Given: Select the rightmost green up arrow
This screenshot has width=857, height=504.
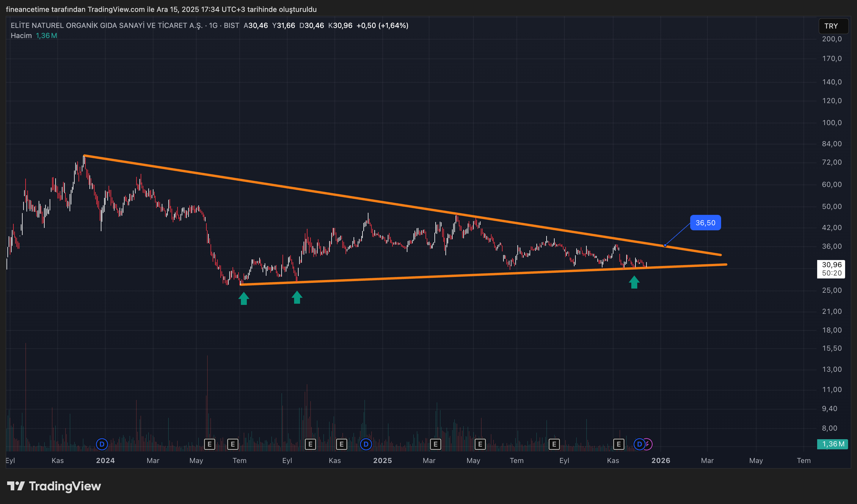Looking at the screenshot, I should (x=634, y=282).
